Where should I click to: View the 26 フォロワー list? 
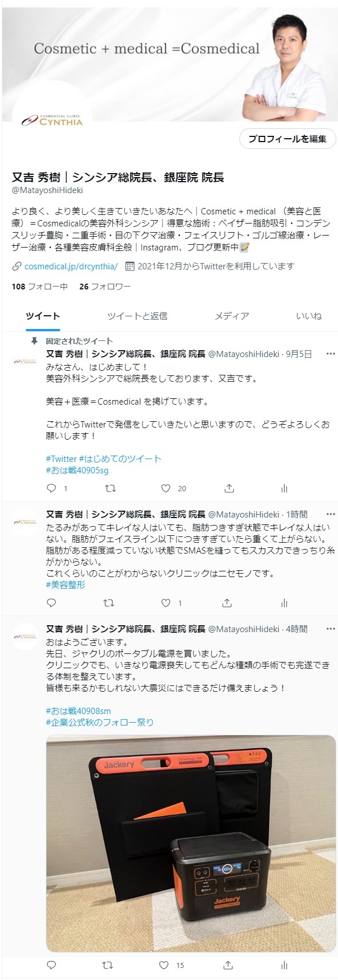105,286
